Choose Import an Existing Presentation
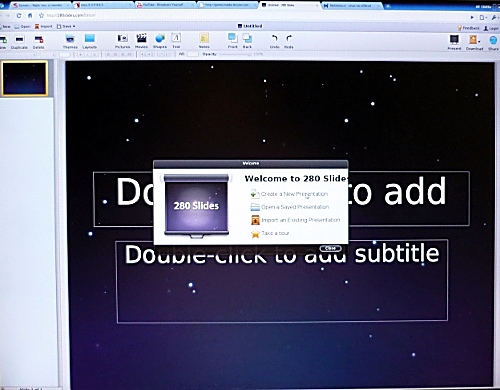This screenshot has height=390, width=500. [x=295, y=220]
